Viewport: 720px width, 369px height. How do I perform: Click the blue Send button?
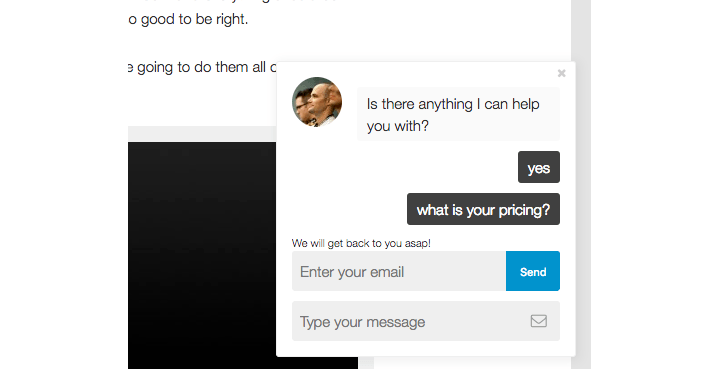pyautogui.click(x=533, y=271)
